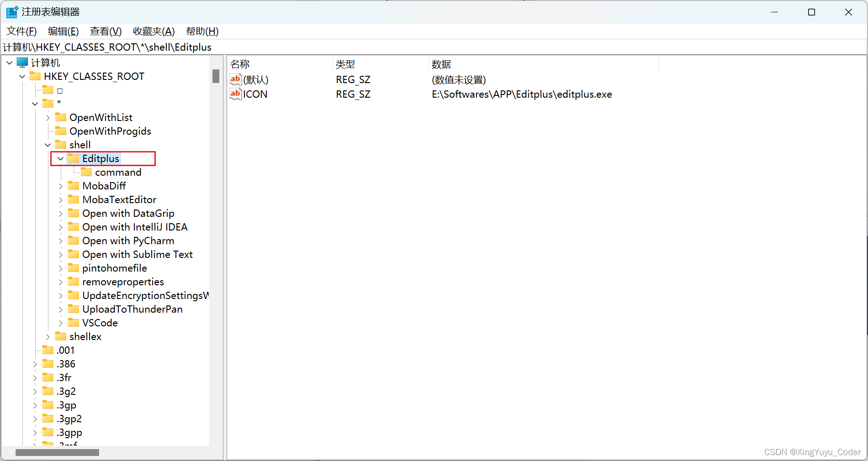Select the pintohomefile key label
Screen dimensions: 868x461
(115, 268)
